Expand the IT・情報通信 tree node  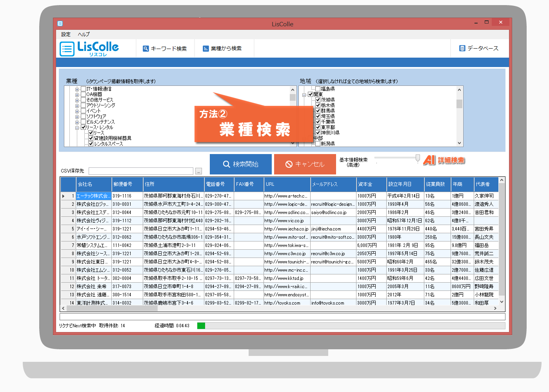tap(77, 89)
